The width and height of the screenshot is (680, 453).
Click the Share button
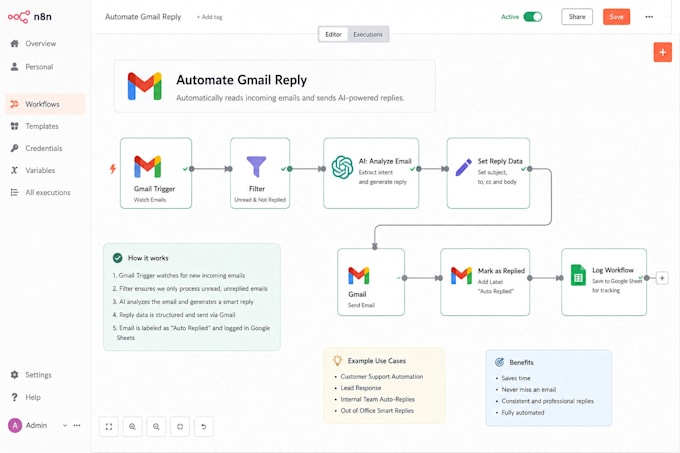[x=577, y=17]
